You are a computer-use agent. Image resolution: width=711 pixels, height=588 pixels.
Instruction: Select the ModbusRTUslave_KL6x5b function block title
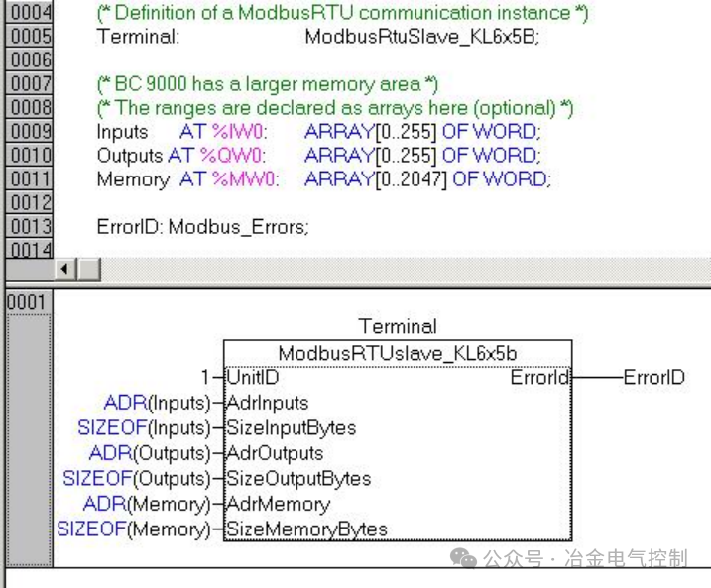pos(398,354)
